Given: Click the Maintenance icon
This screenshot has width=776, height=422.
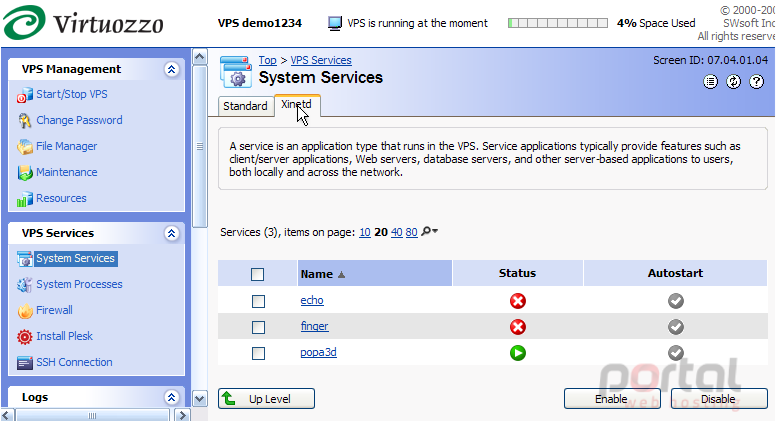Looking at the screenshot, I should coord(24,173).
